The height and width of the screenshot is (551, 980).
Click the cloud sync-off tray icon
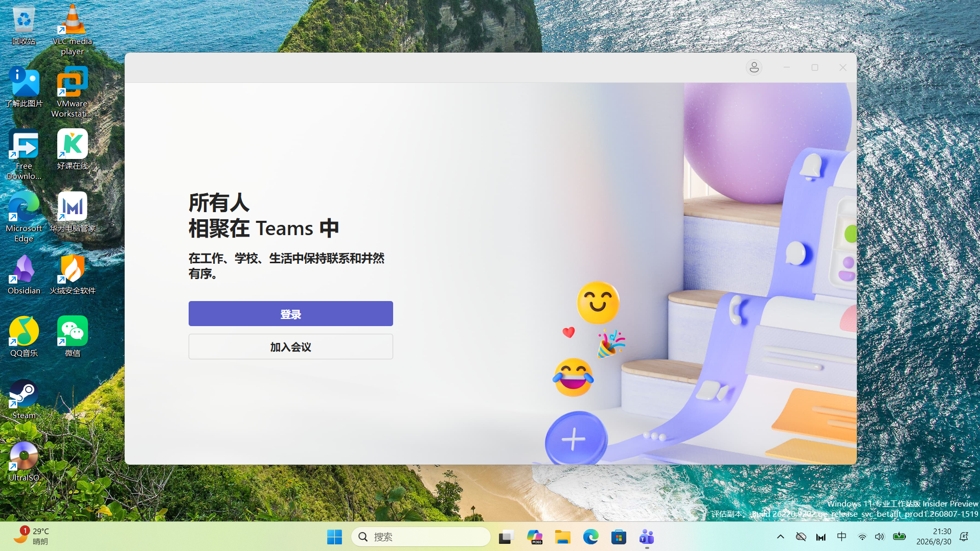(801, 537)
